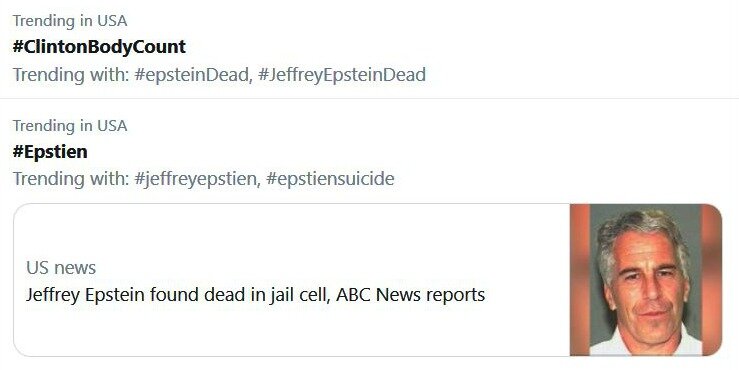Viewport: 739px width, 370px height.
Task: Open the #ClintonBodyCount trending hashtag
Action: click(x=99, y=47)
